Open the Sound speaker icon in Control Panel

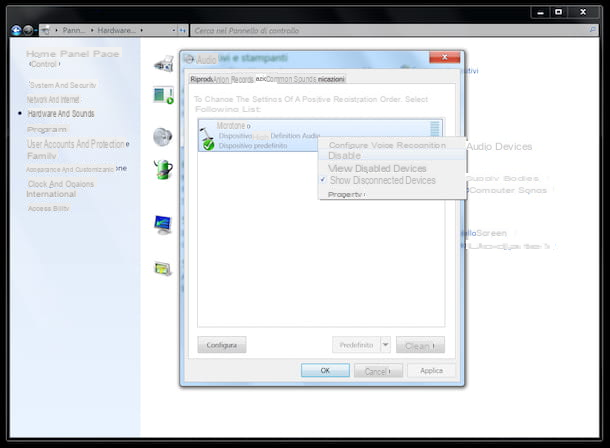(163, 137)
